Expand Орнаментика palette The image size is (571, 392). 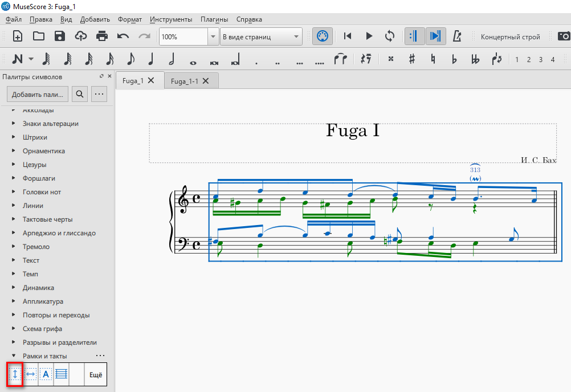pos(14,150)
